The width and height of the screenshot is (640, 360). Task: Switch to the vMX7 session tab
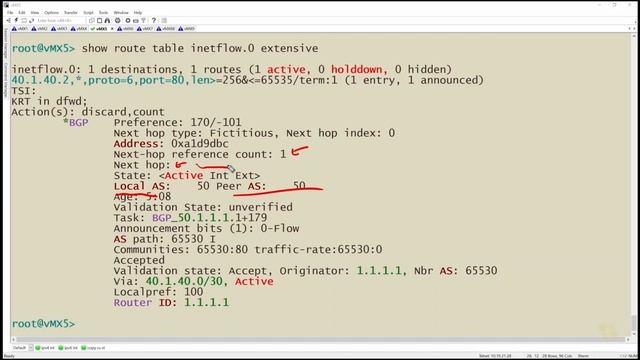144,29
